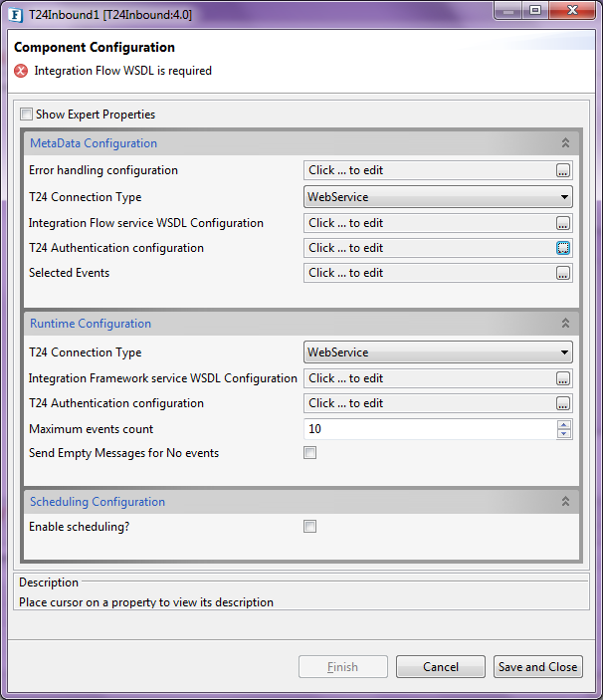Image resolution: width=603 pixels, height=700 pixels.
Task: Click Save and Close button
Action: point(538,666)
